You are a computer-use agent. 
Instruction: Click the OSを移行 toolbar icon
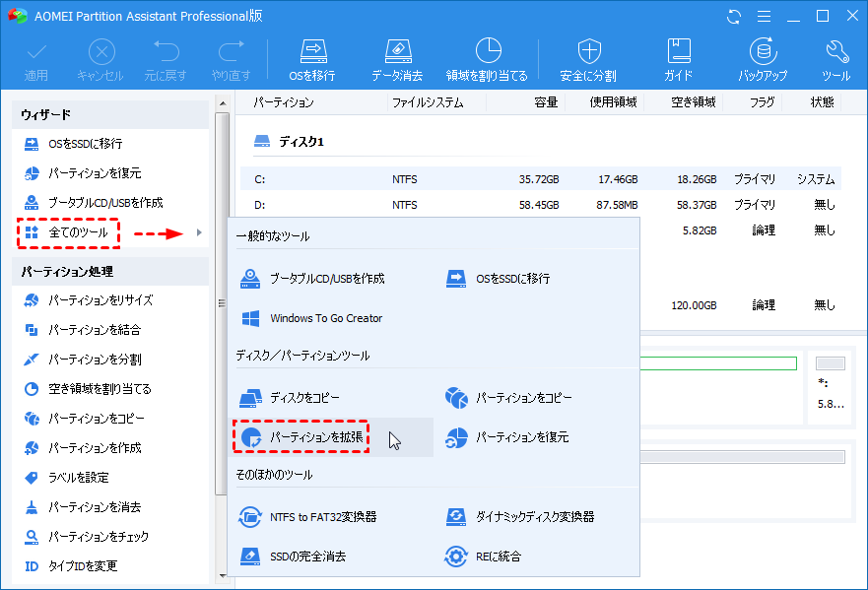click(312, 60)
